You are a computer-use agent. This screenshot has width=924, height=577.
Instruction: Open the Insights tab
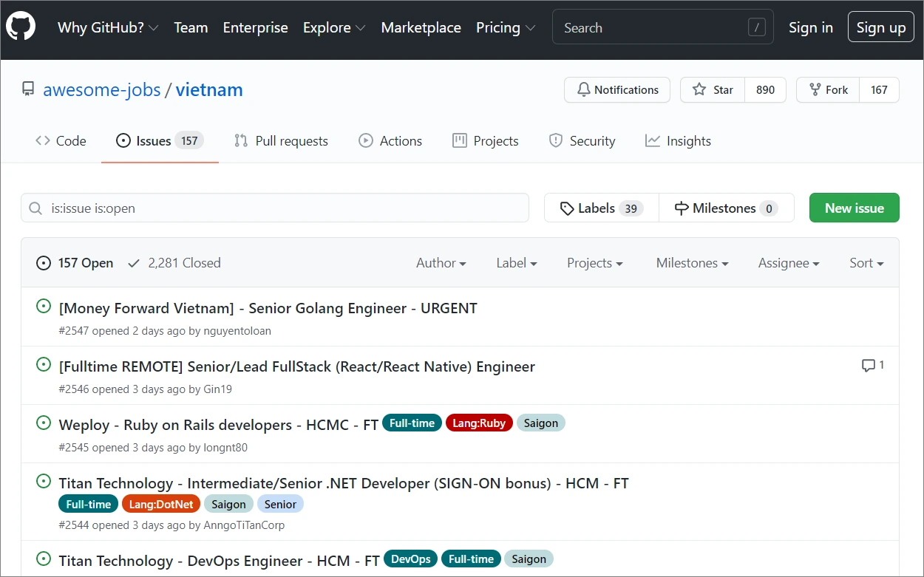click(x=678, y=141)
